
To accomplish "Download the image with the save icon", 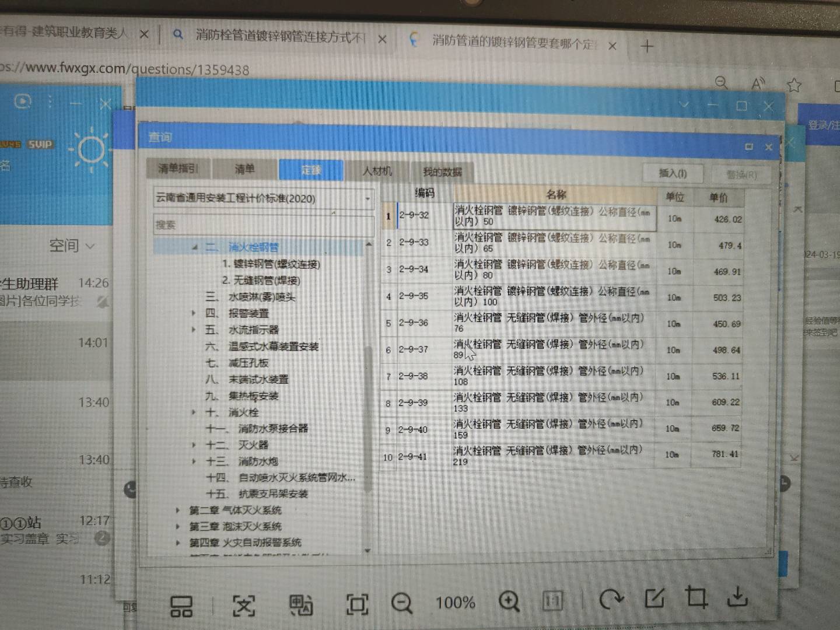I will pos(738,596).
